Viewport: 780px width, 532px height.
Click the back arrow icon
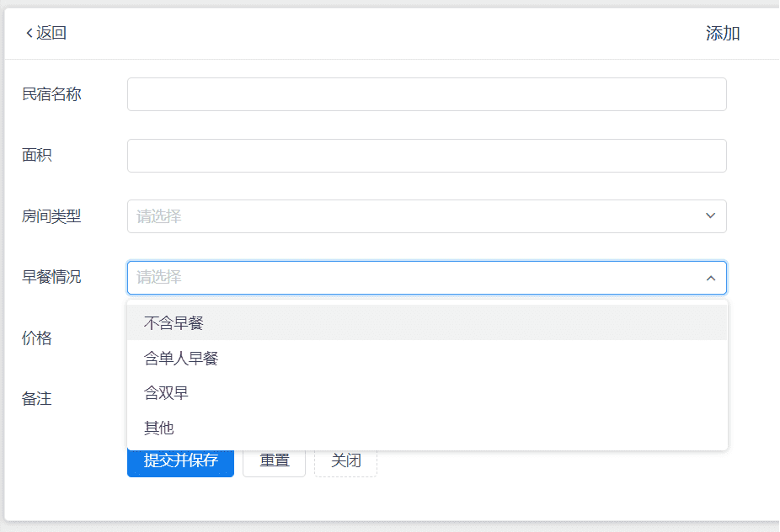tap(29, 33)
